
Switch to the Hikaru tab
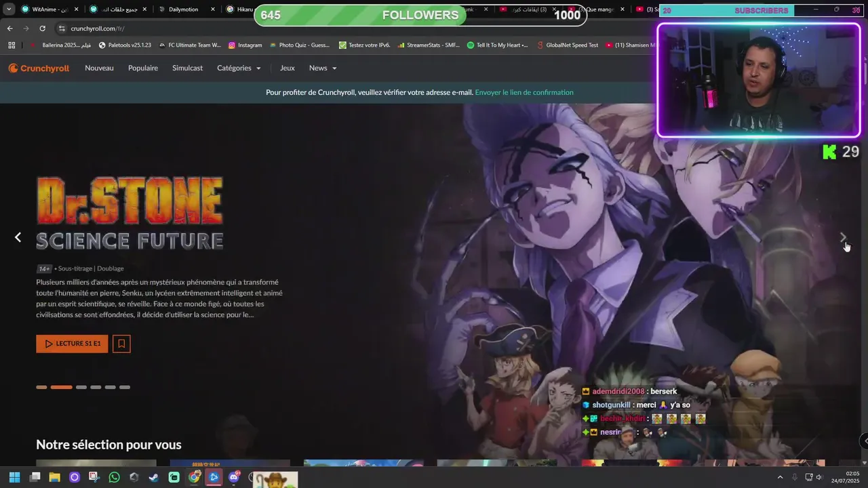239,9
